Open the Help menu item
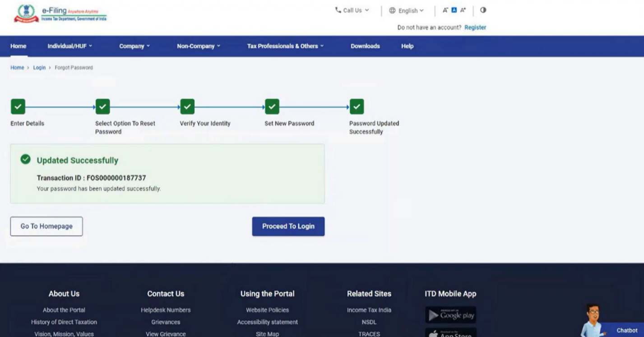 [407, 46]
